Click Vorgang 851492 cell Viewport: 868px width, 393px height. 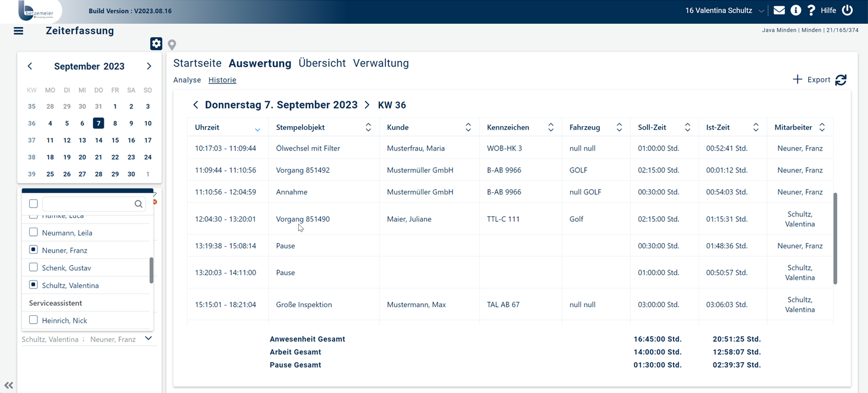[302, 170]
